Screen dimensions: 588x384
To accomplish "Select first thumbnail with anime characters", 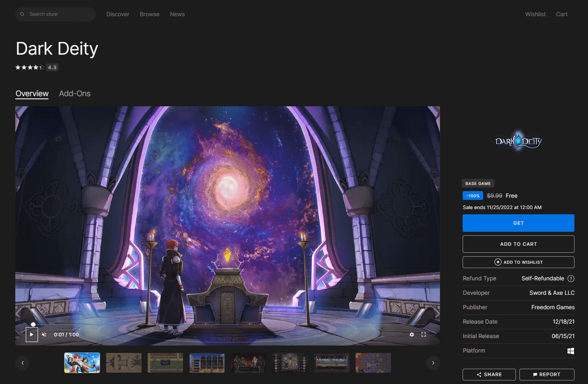I will point(82,363).
